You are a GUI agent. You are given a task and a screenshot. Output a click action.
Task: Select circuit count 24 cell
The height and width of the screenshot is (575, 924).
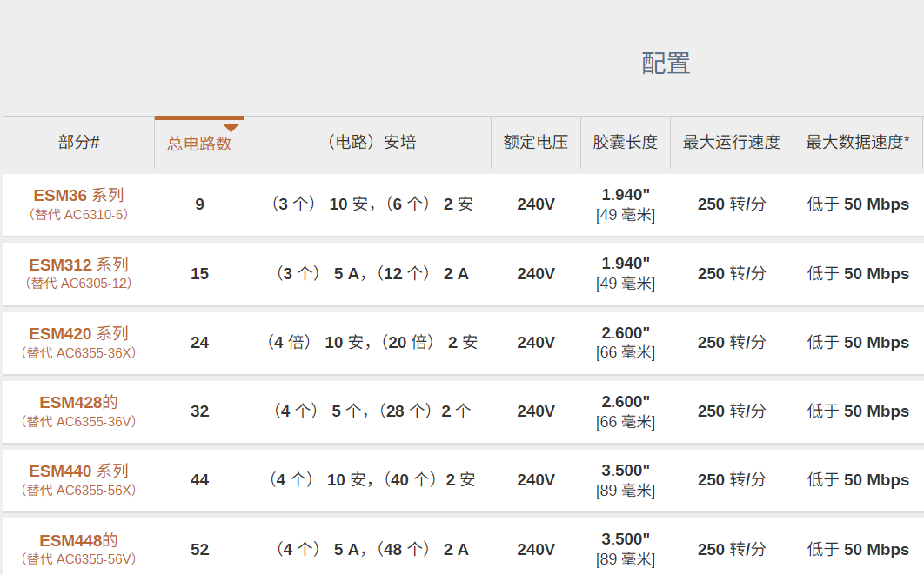click(x=200, y=343)
